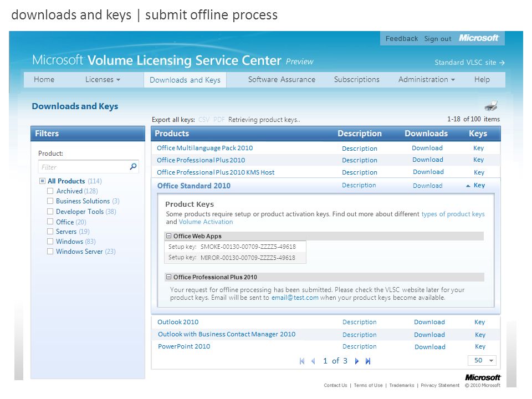The width and height of the screenshot is (532, 399).
Task: Go to previous page arrow
Action: tap(313, 361)
